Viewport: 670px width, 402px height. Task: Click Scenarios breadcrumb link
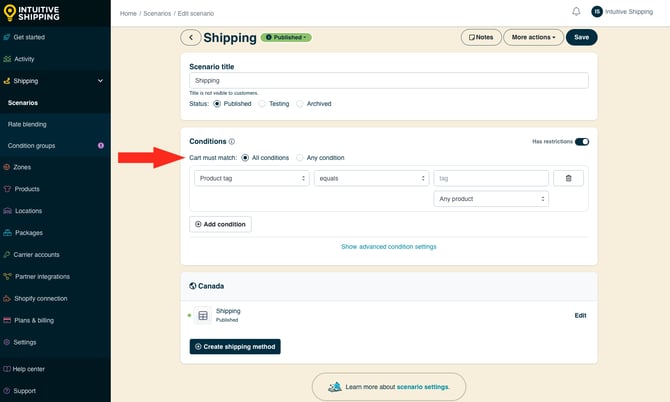point(157,14)
